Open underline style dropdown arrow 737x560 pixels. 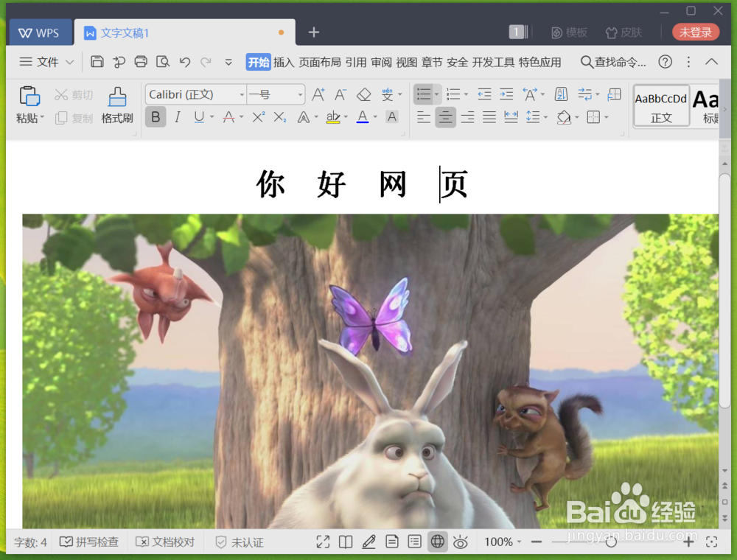click(212, 117)
